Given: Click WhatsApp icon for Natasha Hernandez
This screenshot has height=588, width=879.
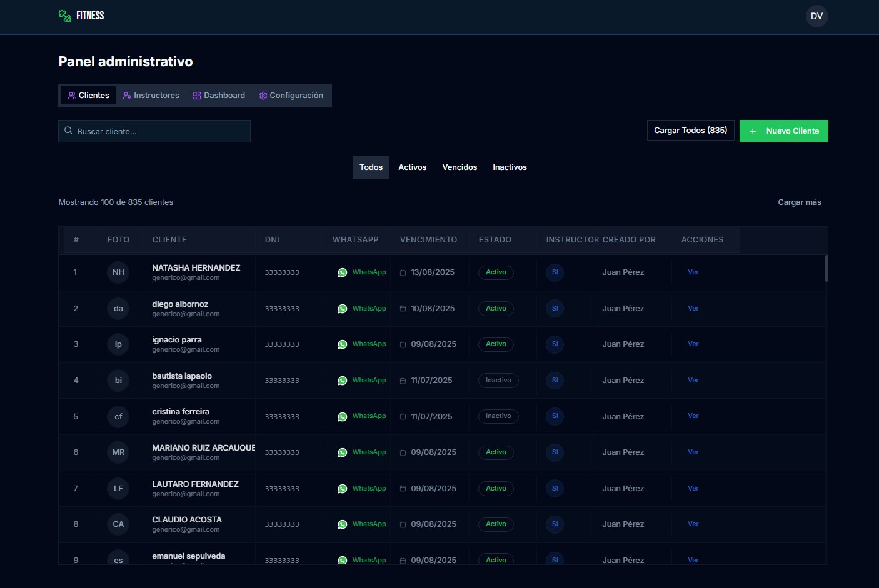Looking at the screenshot, I should 343,272.
